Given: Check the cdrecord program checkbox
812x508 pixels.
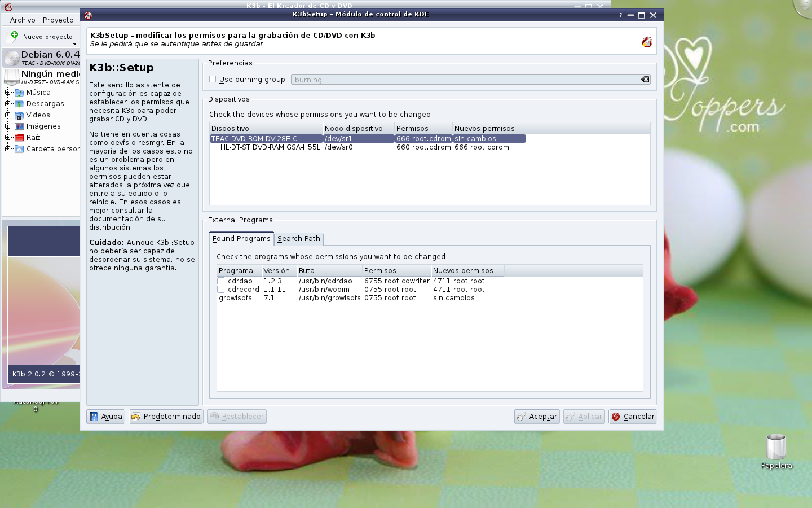Looking at the screenshot, I should pyautogui.click(x=221, y=290).
